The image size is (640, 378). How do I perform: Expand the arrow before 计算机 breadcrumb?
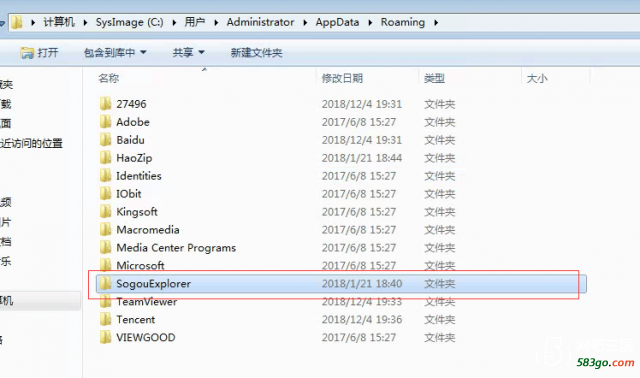click(33, 22)
